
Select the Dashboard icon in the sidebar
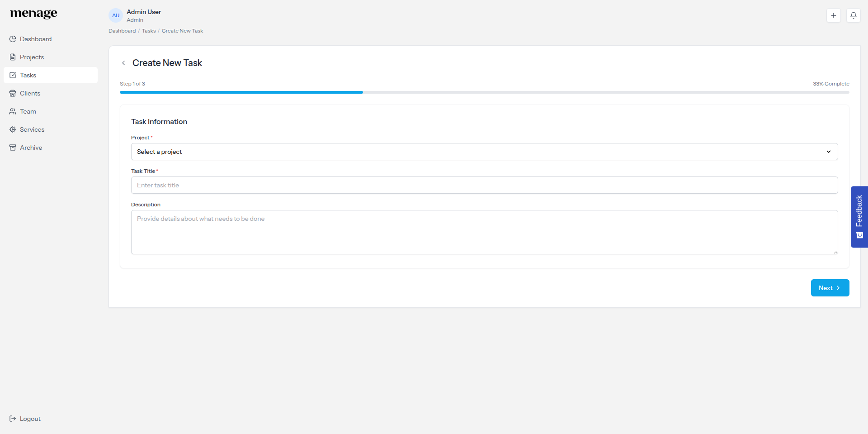point(13,39)
